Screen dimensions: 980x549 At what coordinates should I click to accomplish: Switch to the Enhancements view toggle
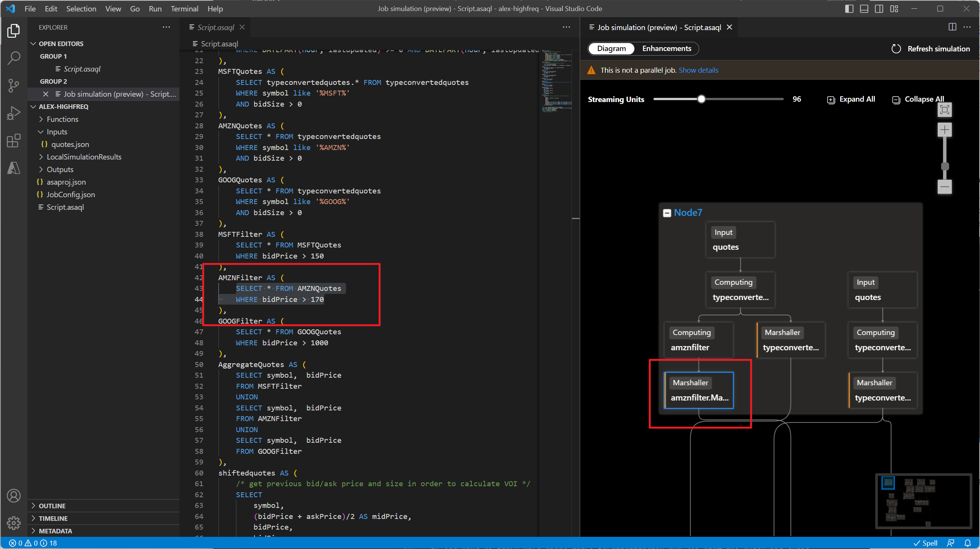point(666,49)
